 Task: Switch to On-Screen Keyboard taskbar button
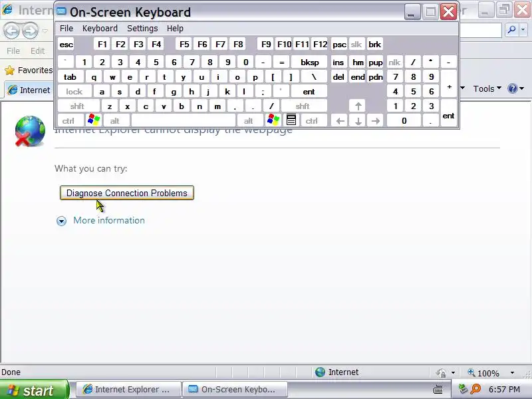(x=235, y=390)
